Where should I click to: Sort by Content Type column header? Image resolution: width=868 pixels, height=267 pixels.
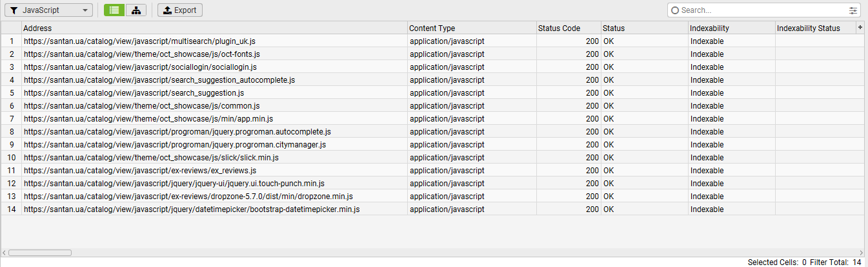point(471,28)
